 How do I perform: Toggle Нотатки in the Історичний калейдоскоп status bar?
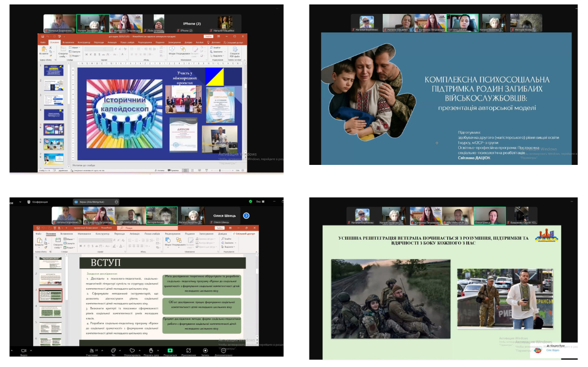(160, 170)
